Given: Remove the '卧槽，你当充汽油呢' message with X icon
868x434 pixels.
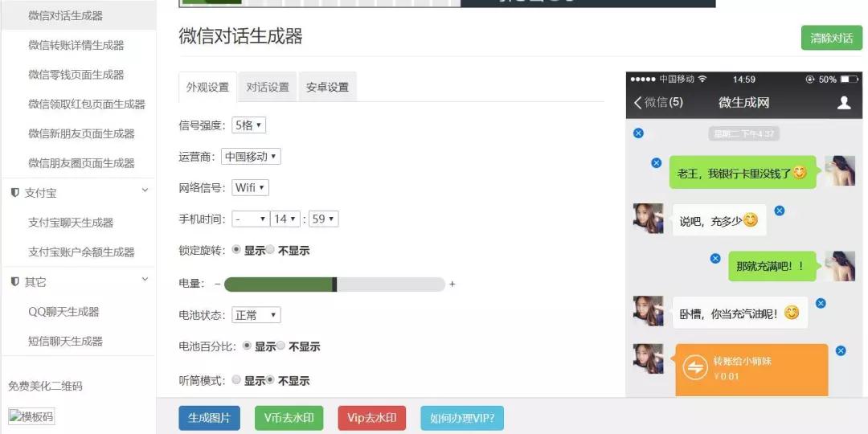Looking at the screenshot, I should pos(821,303).
